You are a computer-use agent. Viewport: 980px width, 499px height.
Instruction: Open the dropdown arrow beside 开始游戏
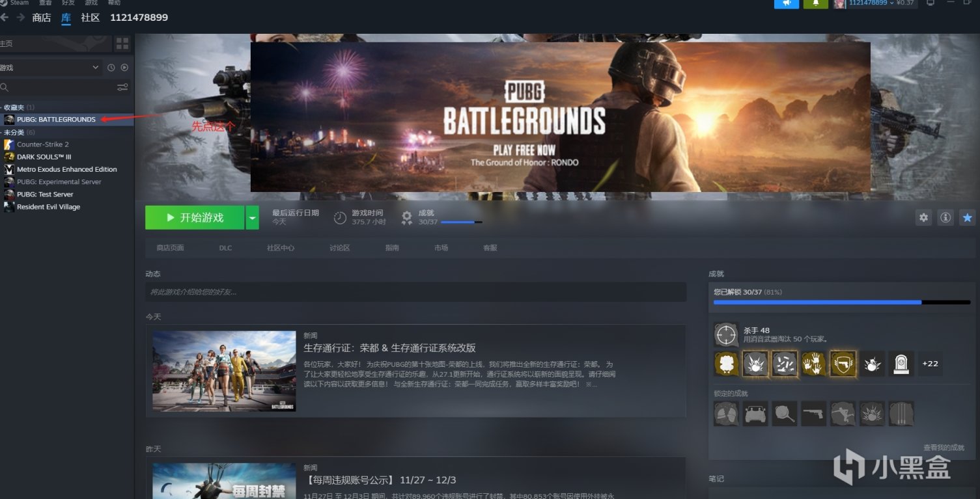point(252,217)
